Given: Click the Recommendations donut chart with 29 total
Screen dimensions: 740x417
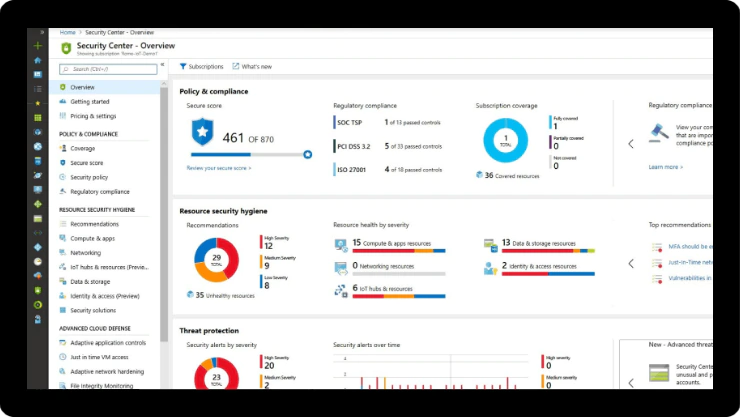Looking at the screenshot, I should [217, 259].
